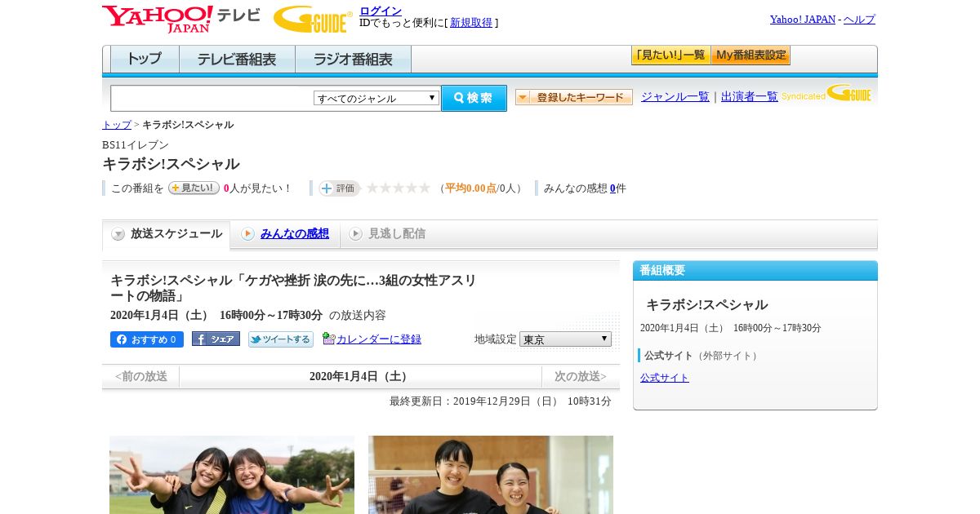Click the gymnasium athletes photo
Viewport: 980px width, 514px height.
coord(491,475)
